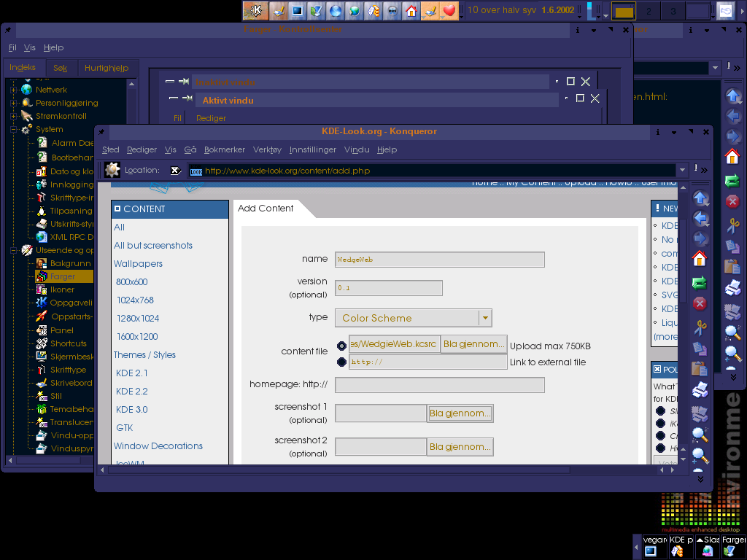Click Konqueror toolbar Print icon
The height and width of the screenshot is (560, 747).
(700, 390)
